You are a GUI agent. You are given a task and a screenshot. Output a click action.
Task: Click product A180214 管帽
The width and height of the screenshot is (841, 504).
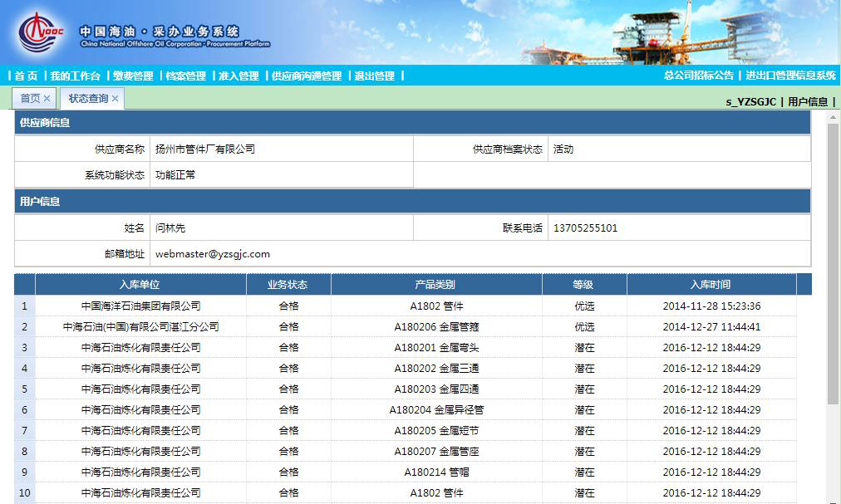tap(436, 472)
